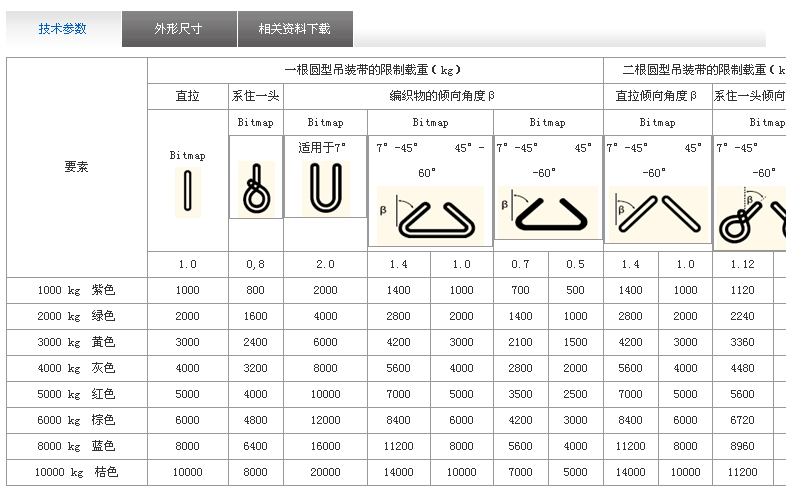Click the straight pull (直拉) sling diagram
The width and height of the screenshot is (786, 496).
pos(187,192)
